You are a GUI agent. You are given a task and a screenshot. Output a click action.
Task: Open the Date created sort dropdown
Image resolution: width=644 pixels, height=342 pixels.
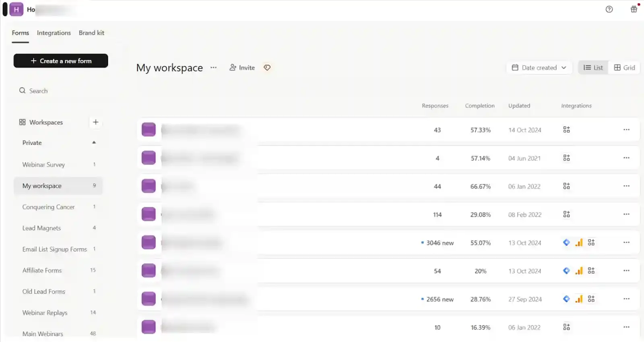click(x=539, y=68)
